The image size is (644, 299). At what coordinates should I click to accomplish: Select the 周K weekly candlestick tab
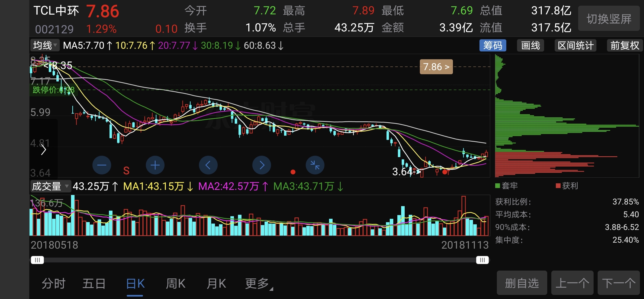176,284
